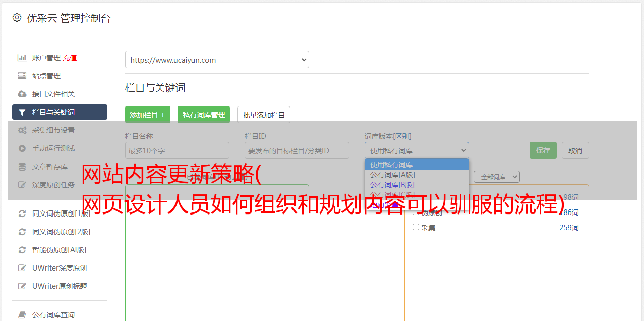Screen dimensions: 644x321
Task: Click the 栏目与关键词 page heading
Action: pos(155,88)
